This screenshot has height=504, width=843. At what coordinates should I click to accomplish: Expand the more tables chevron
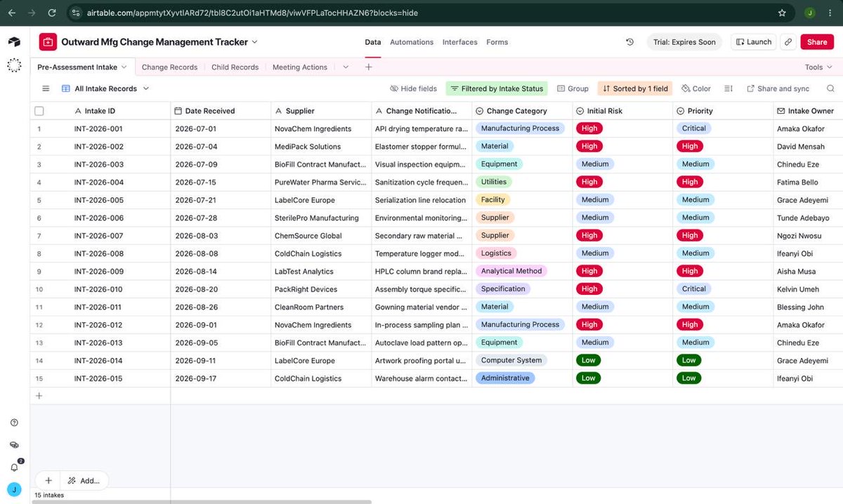pyautogui.click(x=345, y=67)
